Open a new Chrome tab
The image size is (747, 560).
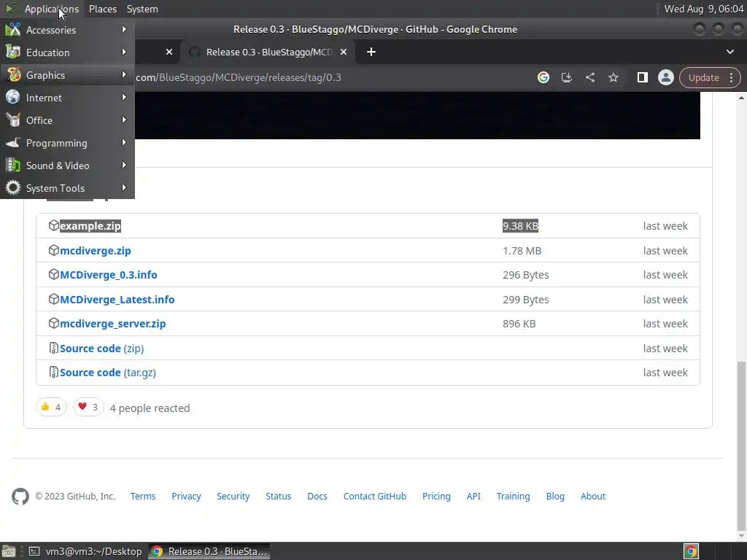click(371, 52)
